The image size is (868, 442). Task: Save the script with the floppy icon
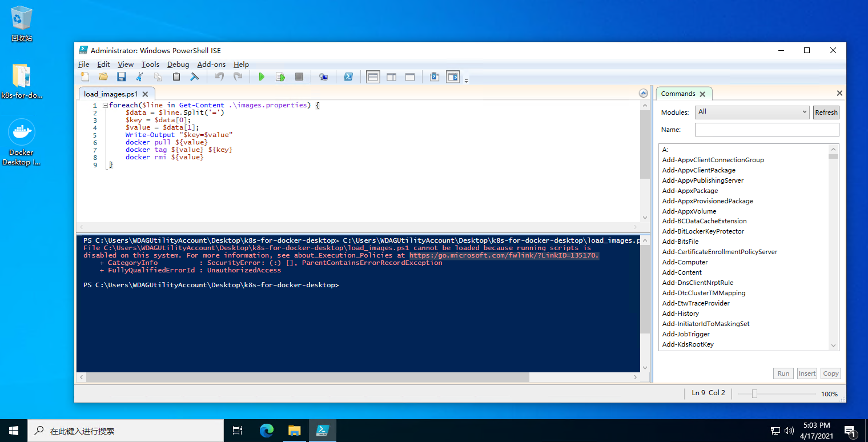(122, 77)
